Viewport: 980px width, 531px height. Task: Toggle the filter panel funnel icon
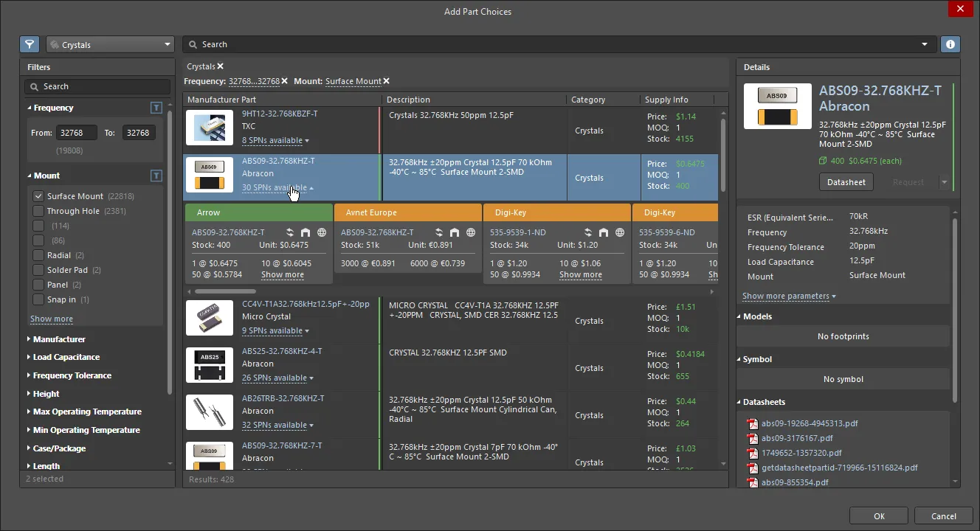[30, 44]
